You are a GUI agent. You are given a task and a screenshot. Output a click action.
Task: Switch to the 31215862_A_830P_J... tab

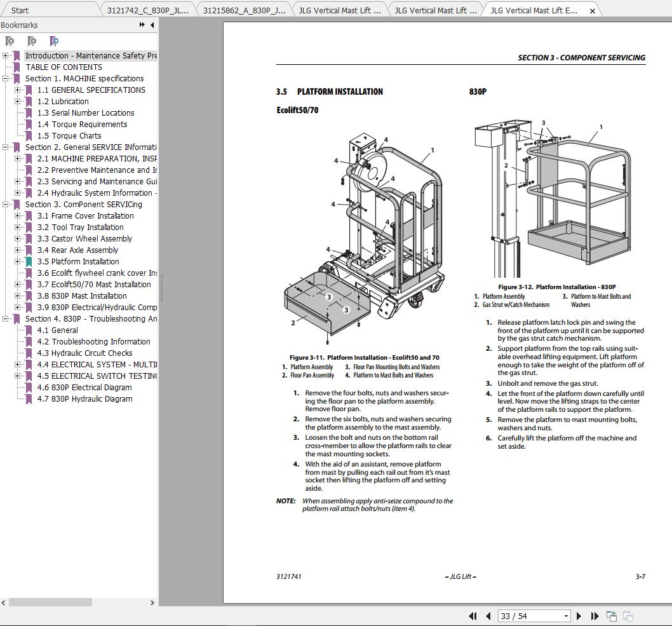point(244,11)
